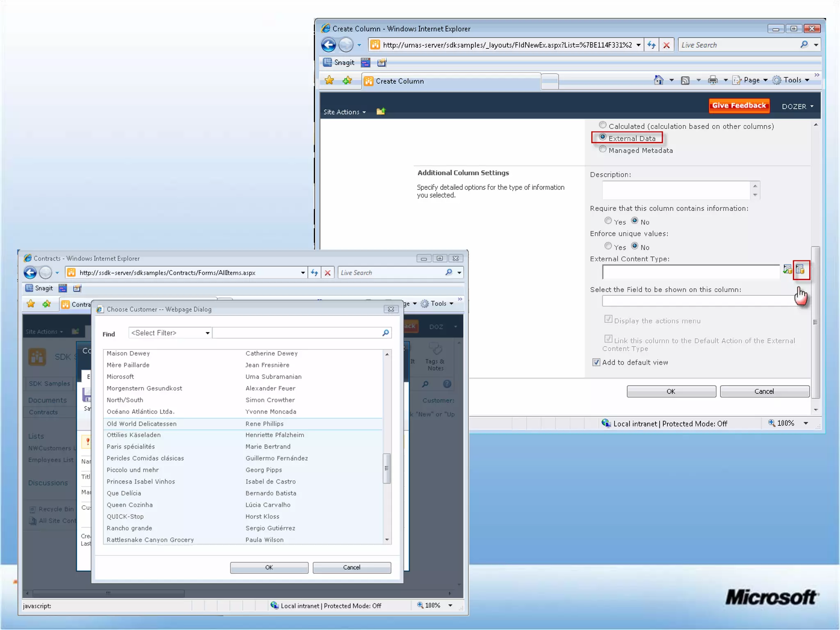The width and height of the screenshot is (840, 630).
Task: Click the Favorites star in Create Column window
Action: pos(329,80)
